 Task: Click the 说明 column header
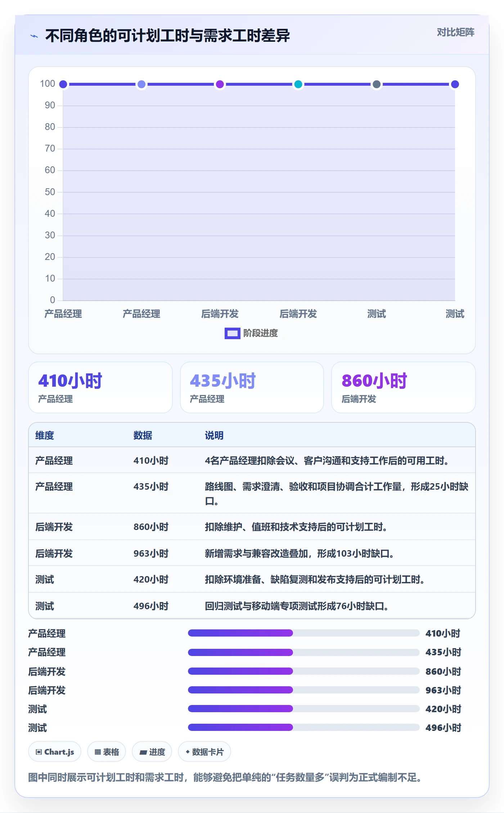click(x=214, y=435)
